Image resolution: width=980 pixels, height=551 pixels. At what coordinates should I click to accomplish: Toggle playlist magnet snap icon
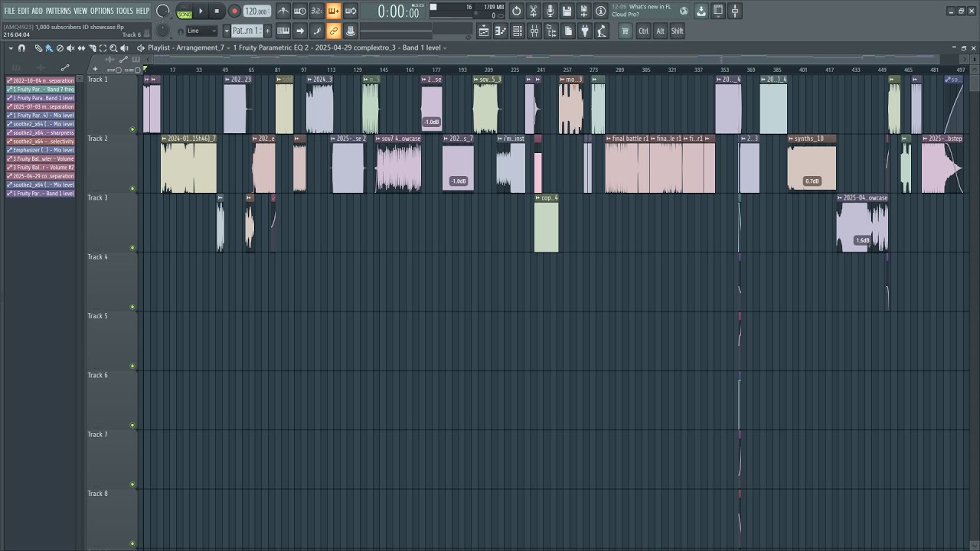[x=21, y=48]
